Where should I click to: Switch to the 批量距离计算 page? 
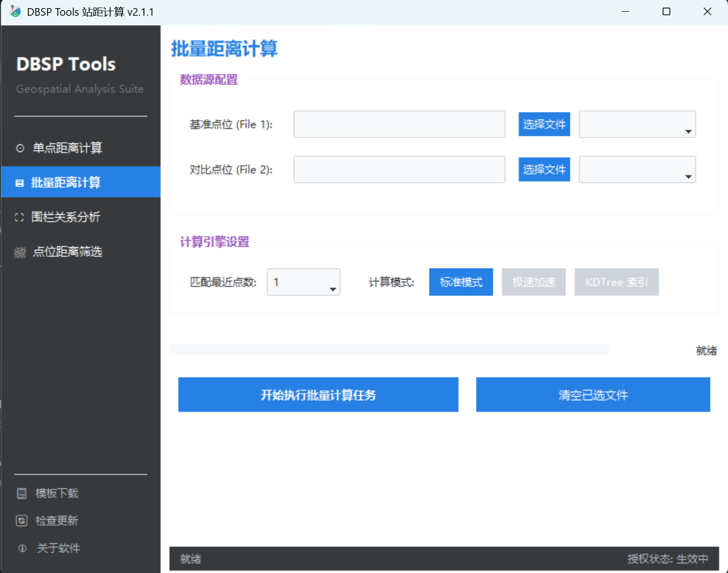point(65,182)
